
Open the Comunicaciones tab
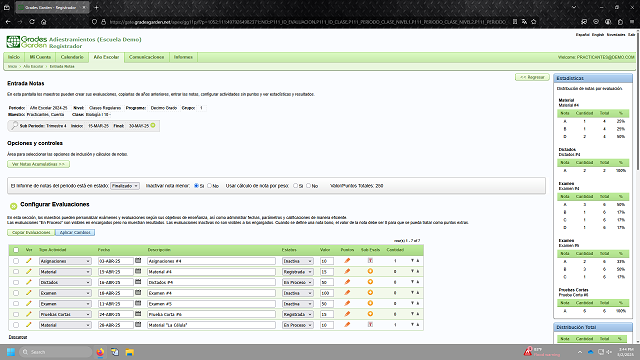point(147,57)
